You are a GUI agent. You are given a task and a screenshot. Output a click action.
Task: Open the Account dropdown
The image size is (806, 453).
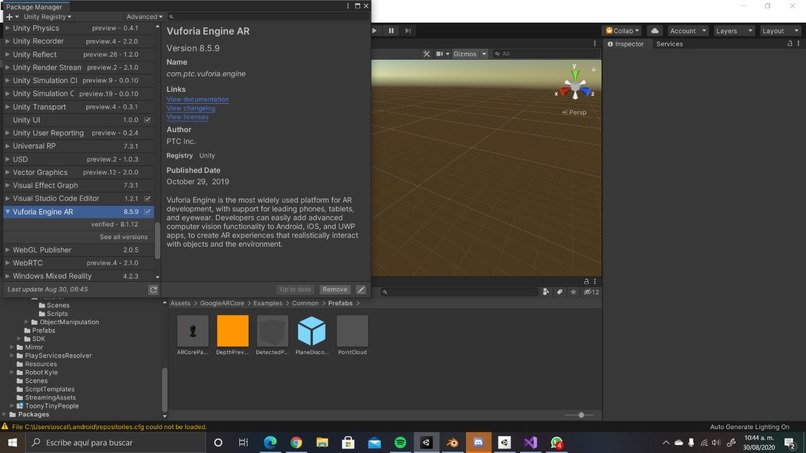pos(687,31)
